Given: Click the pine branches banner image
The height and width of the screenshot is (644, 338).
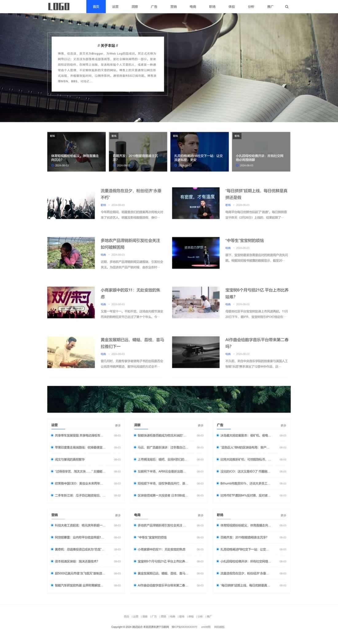Looking at the screenshot, I should [x=169, y=399].
